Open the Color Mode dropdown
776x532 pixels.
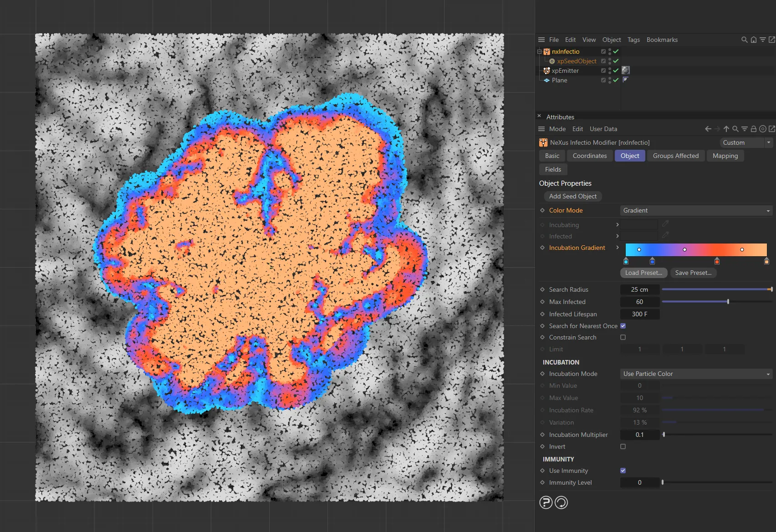696,210
